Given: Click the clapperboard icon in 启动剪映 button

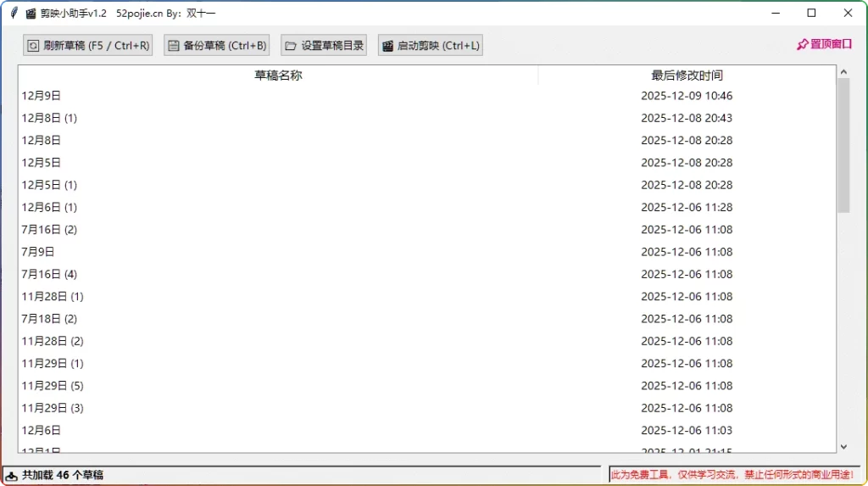Looking at the screenshot, I should (x=387, y=46).
